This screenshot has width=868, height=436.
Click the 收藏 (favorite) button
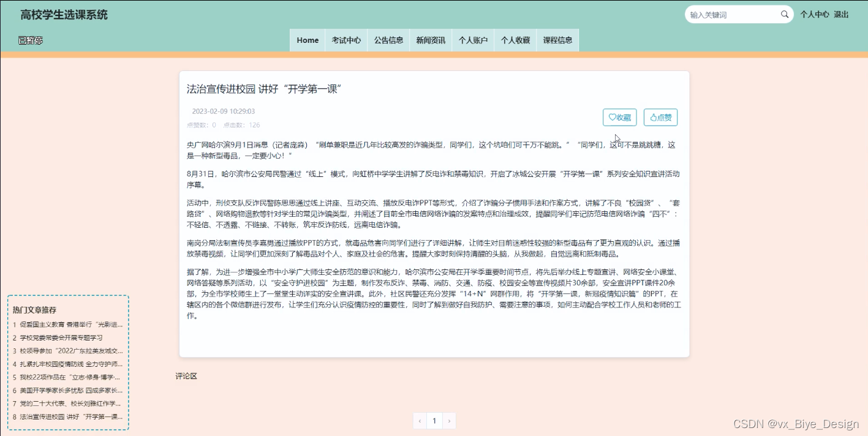coord(620,117)
